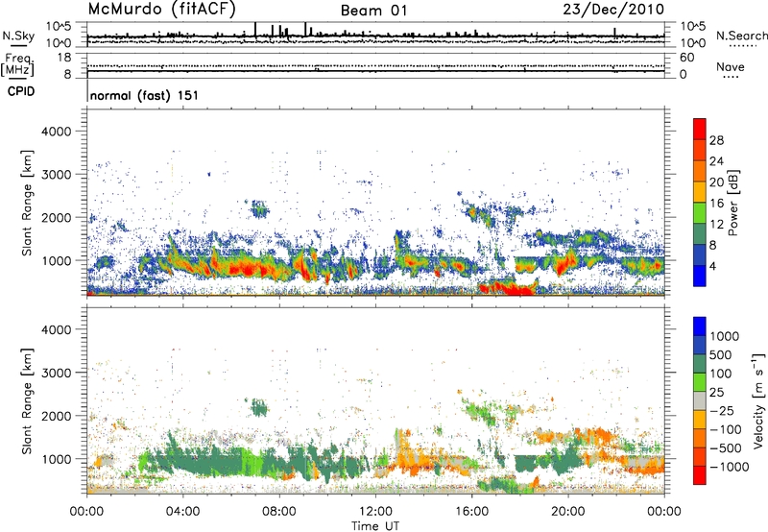
Task: Click the 12:00 time tick label
Action: pos(375,512)
